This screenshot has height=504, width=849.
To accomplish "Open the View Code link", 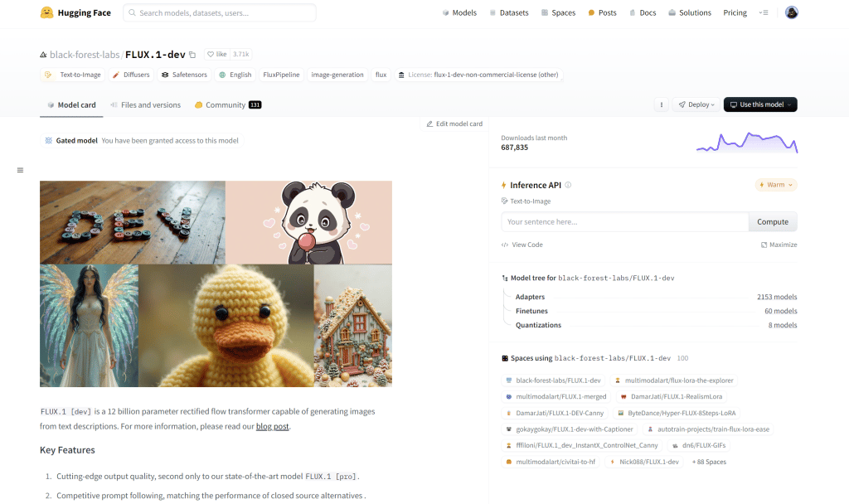I will (x=522, y=245).
